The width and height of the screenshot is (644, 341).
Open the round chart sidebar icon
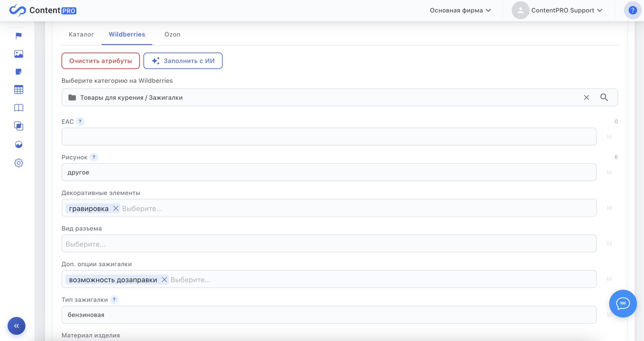click(18, 144)
